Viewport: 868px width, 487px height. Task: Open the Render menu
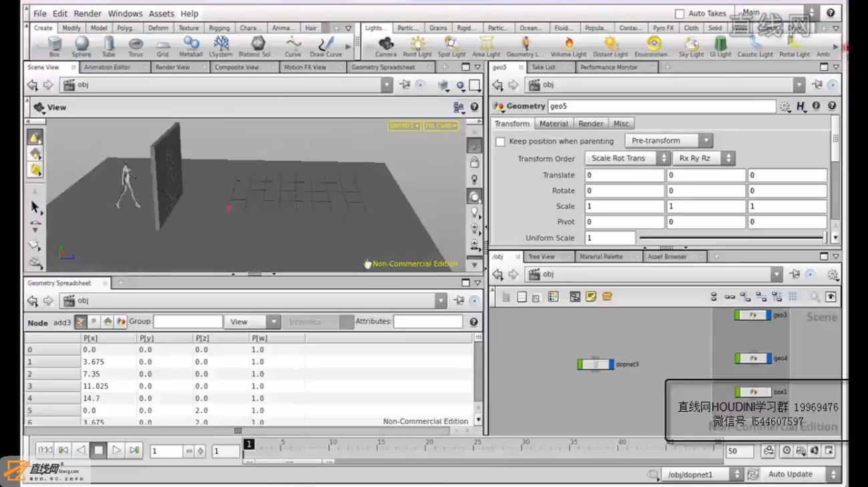[x=87, y=13]
